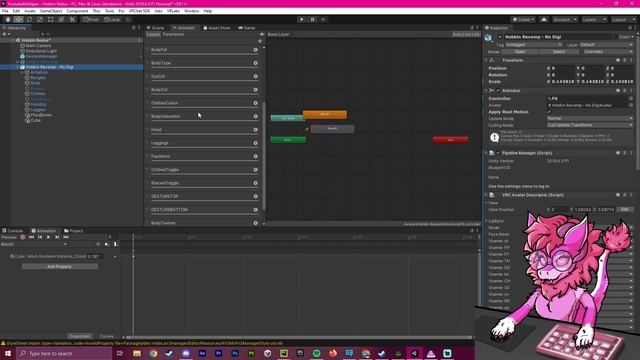The width and height of the screenshot is (640, 360).
Task: Open the ClothesColour layer settings gear
Action: pos(256,103)
